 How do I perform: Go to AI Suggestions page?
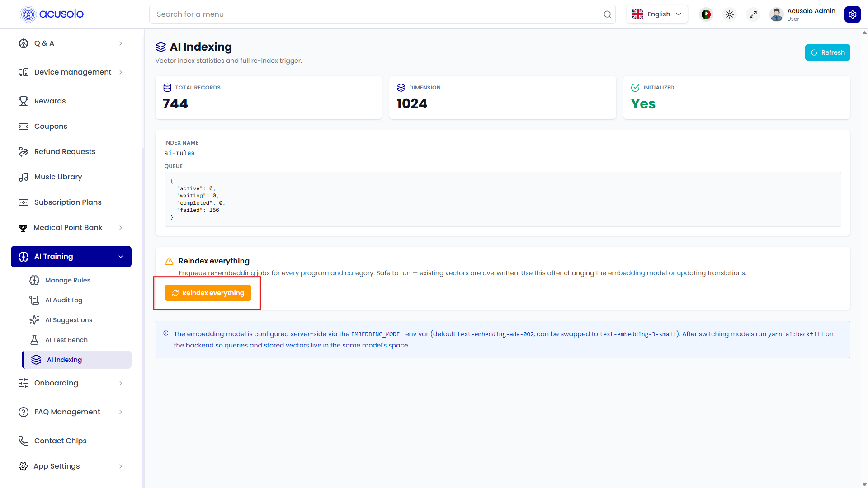[x=76, y=320]
